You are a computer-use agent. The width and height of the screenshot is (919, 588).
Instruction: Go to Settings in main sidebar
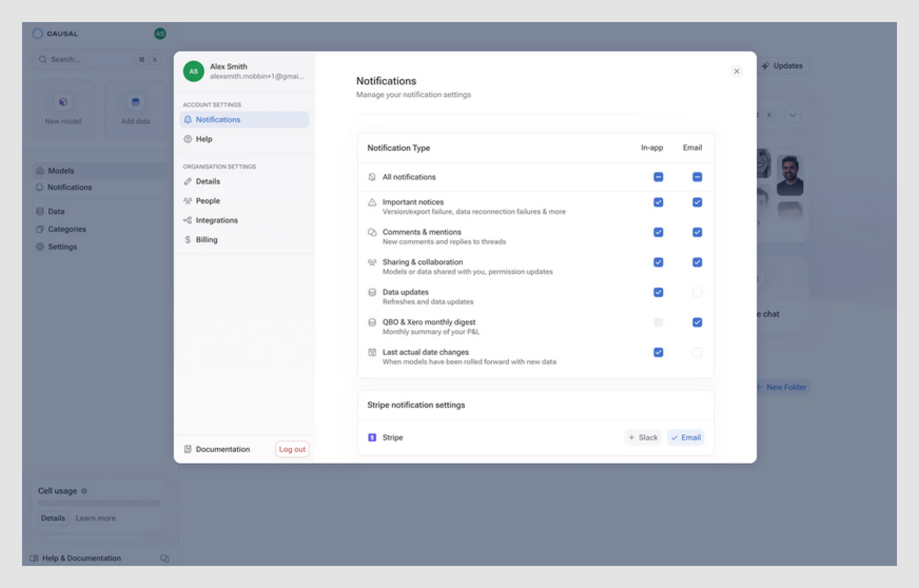coord(99,247)
